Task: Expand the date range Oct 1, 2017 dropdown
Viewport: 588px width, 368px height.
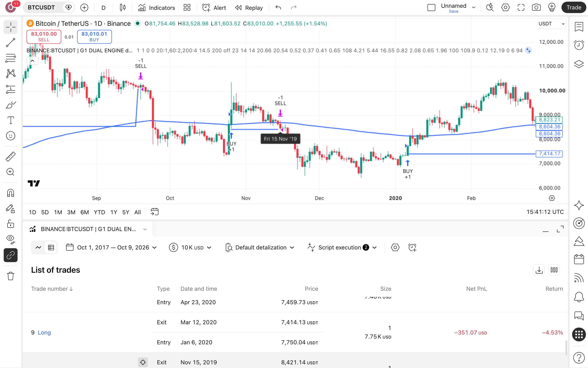Action: click(111, 248)
